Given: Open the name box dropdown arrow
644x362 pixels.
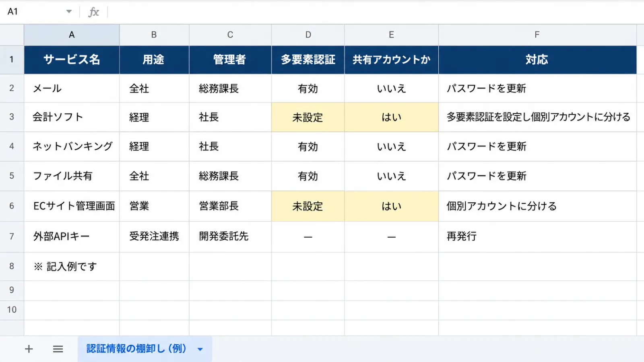Looking at the screenshot, I should [x=69, y=11].
